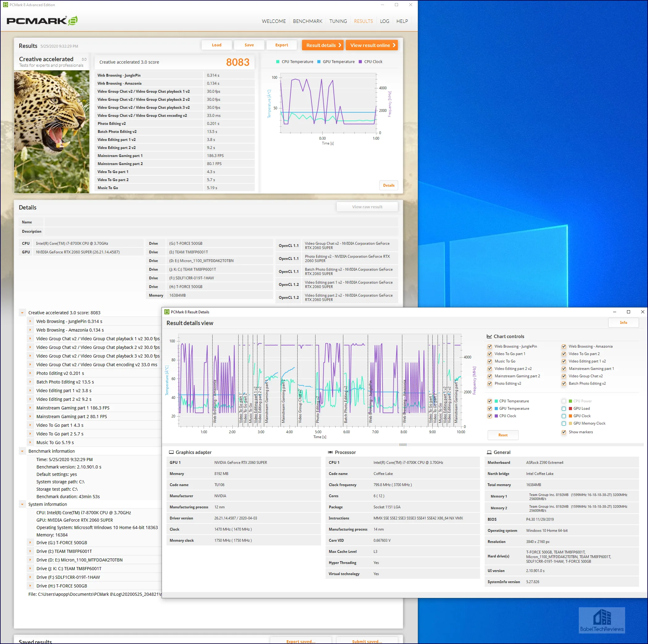Viewport: 648px width, 644px height.
Task: Click the Save results button
Action: pyautogui.click(x=249, y=45)
